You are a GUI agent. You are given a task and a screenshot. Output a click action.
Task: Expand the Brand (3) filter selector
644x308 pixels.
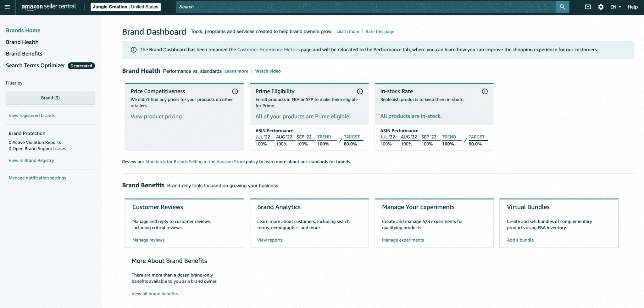coord(50,98)
